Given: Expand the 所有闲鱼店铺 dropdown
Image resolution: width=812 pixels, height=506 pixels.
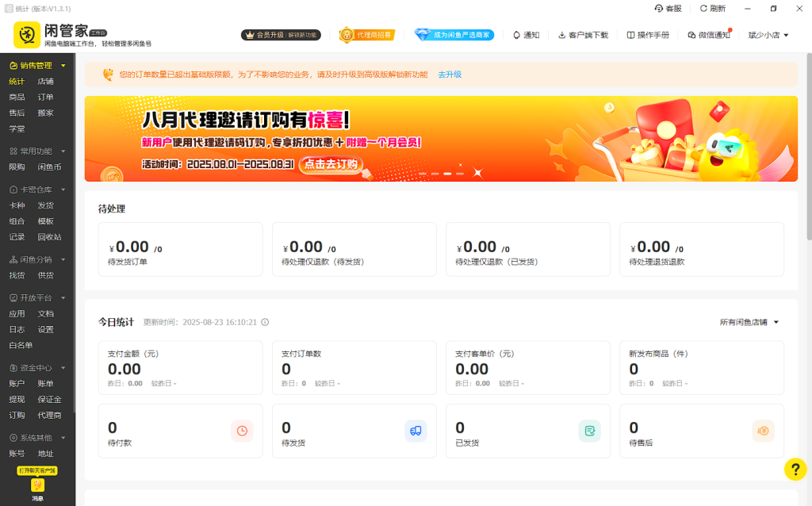Looking at the screenshot, I should click(x=749, y=322).
